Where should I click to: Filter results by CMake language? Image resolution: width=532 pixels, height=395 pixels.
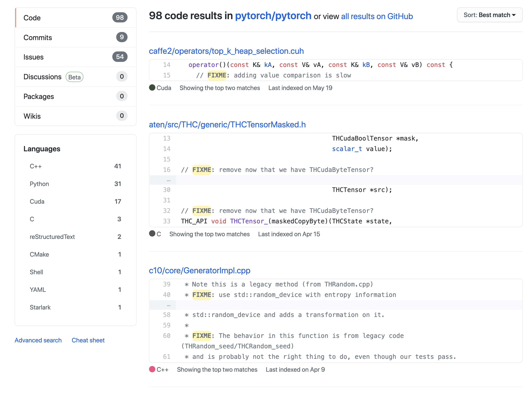pos(75,254)
